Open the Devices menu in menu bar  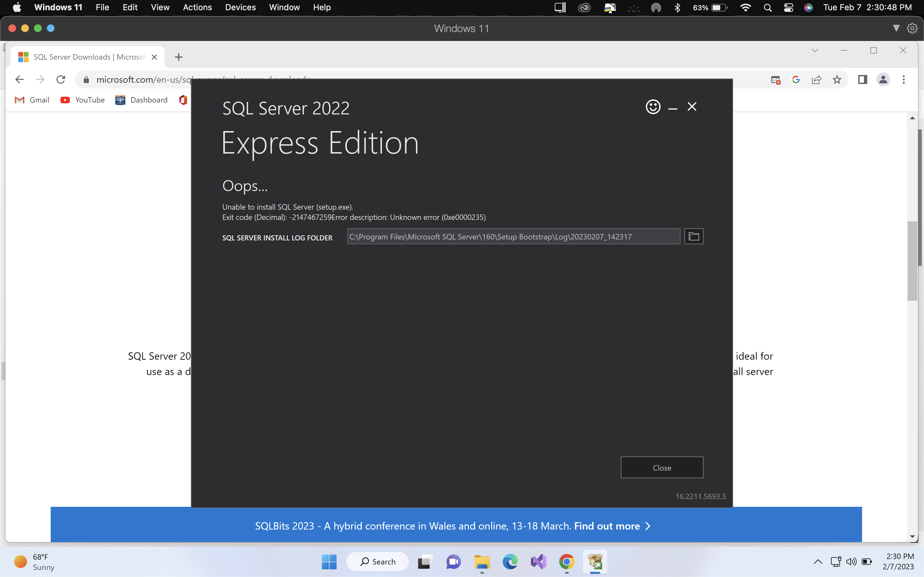(x=240, y=7)
